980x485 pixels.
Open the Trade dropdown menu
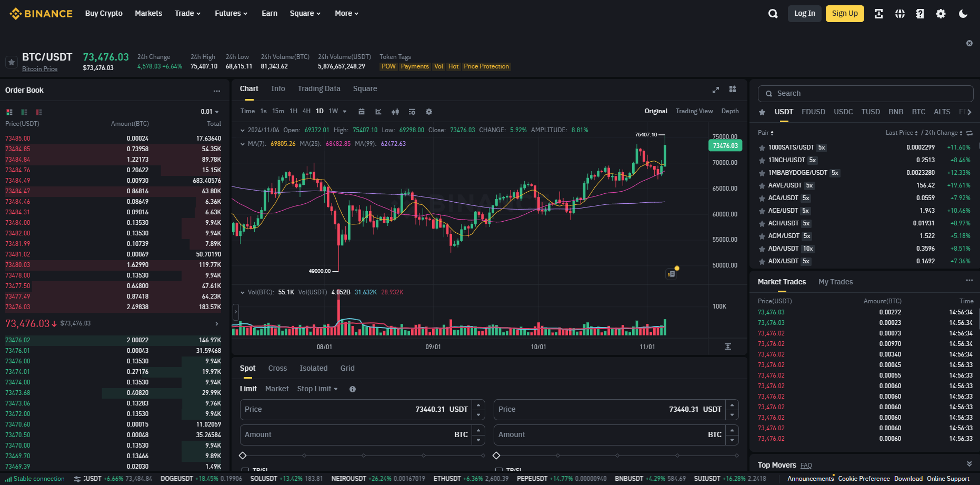[188, 13]
